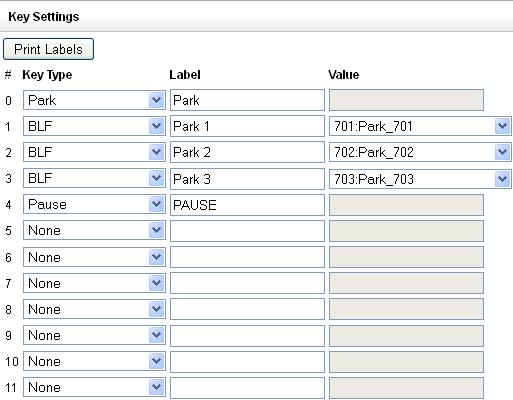Click the empty Label field for key 8
The height and width of the screenshot is (400, 513).
[247, 309]
